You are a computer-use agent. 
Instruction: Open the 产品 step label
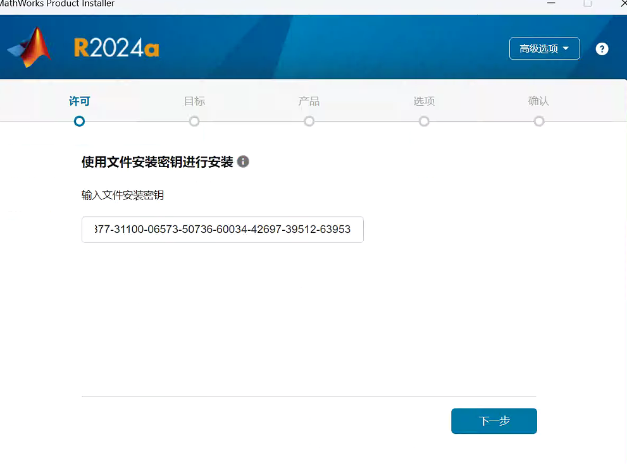[x=309, y=102]
